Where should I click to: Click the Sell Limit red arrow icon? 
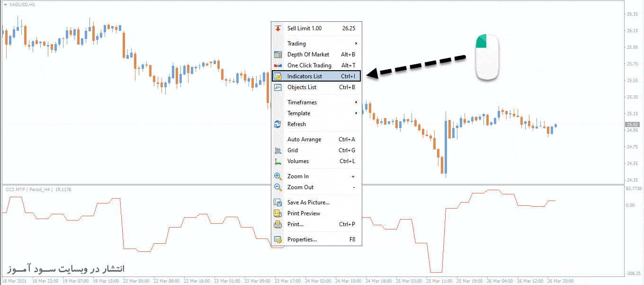(x=278, y=28)
